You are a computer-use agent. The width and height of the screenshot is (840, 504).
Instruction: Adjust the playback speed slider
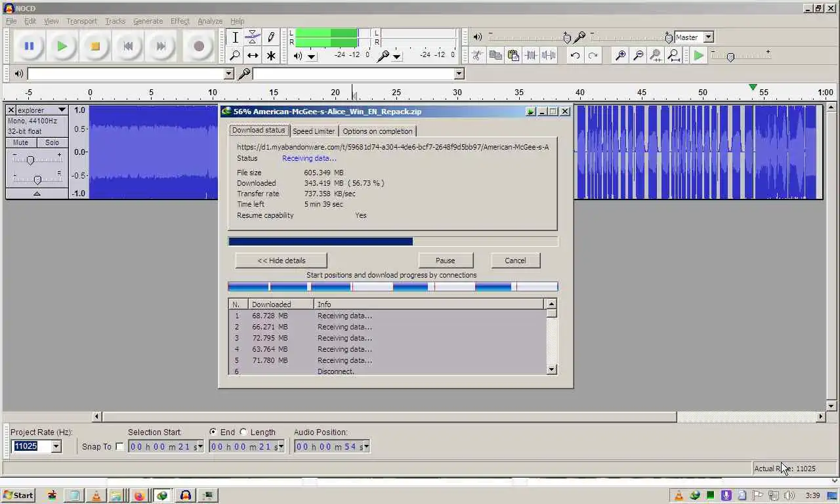point(730,57)
